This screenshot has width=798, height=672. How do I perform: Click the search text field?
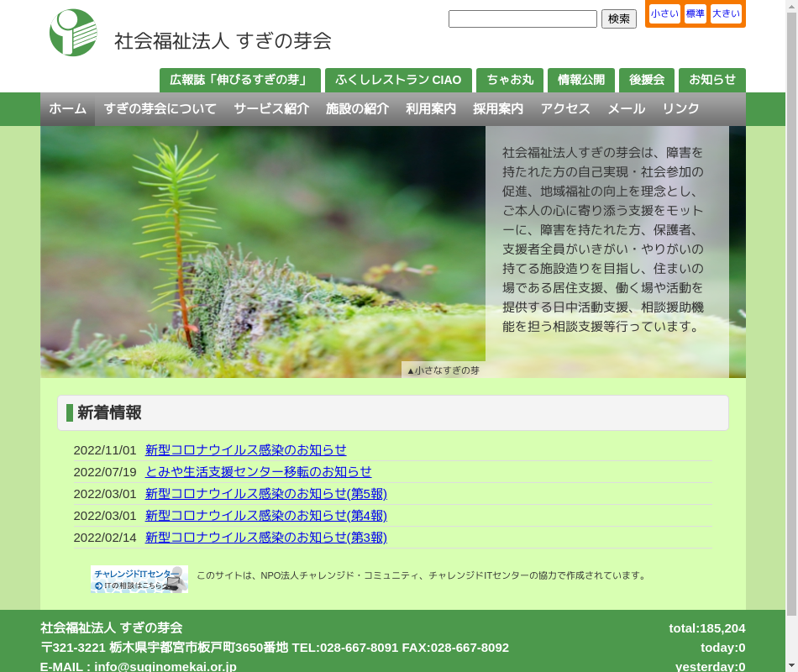pos(522,18)
